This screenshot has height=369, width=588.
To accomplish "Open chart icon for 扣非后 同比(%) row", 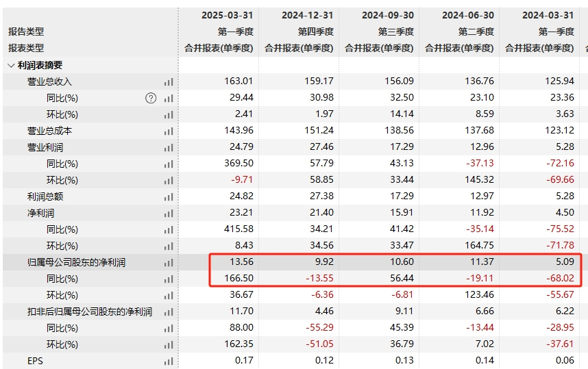I will (169, 329).
